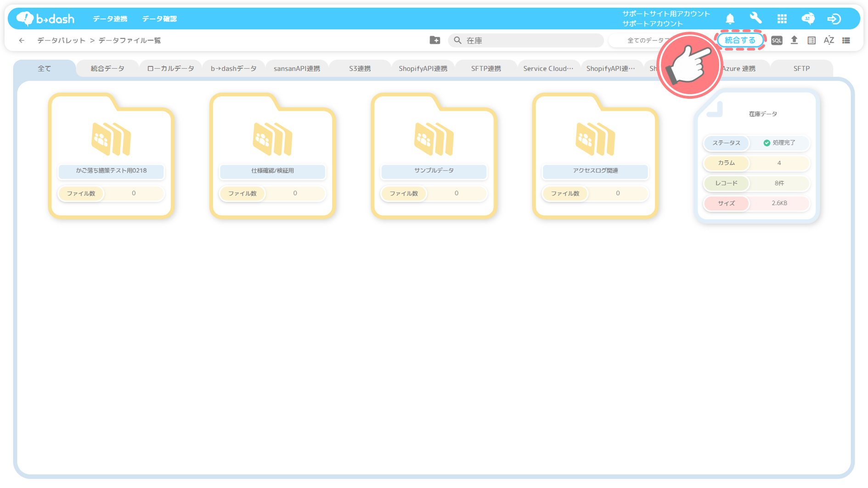Click the 処理完了 status value
Viewport: 868px width, 488px height.
coord(779,143)
